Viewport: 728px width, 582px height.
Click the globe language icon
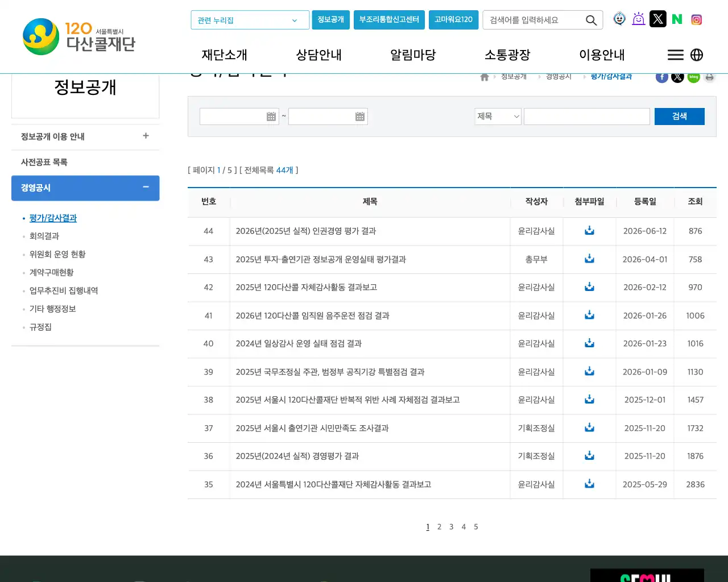[697, 55]
